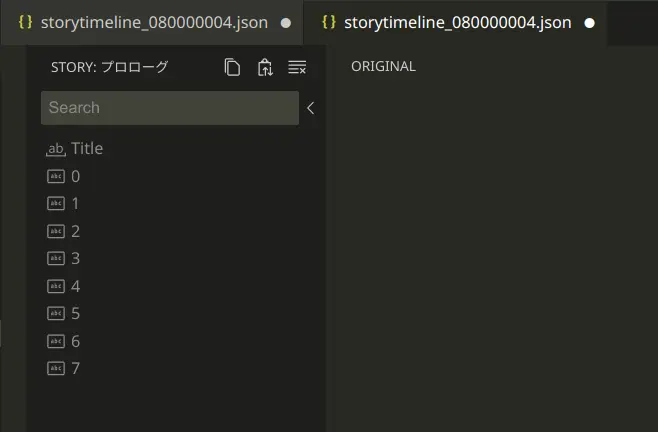Select the Title entry in the story list
The image size is (658, 432).
86,149
